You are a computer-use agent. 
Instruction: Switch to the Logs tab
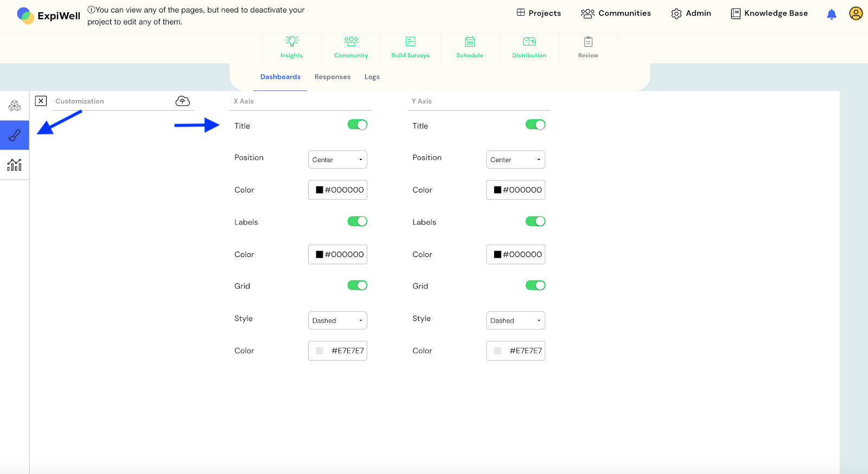coord(372,77)
